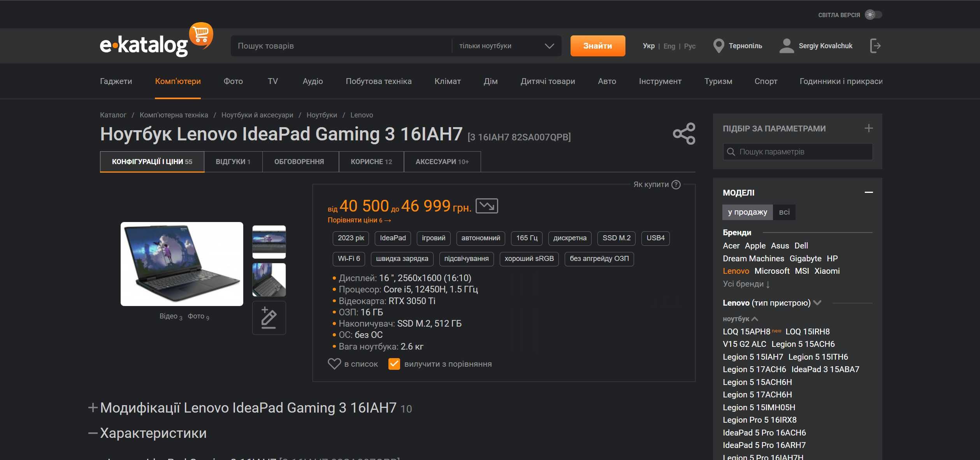Select the Asus brand link
980x460 pixels.
tap(780, 246)
